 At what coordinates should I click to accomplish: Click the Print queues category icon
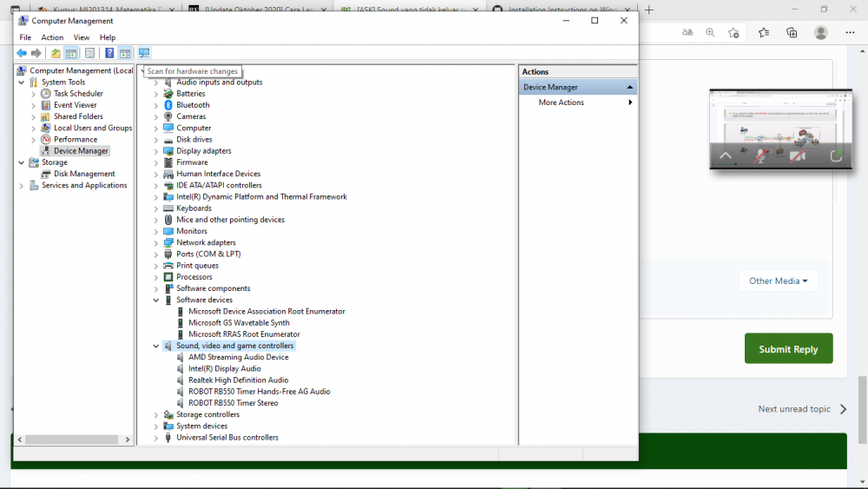(168, 266)
